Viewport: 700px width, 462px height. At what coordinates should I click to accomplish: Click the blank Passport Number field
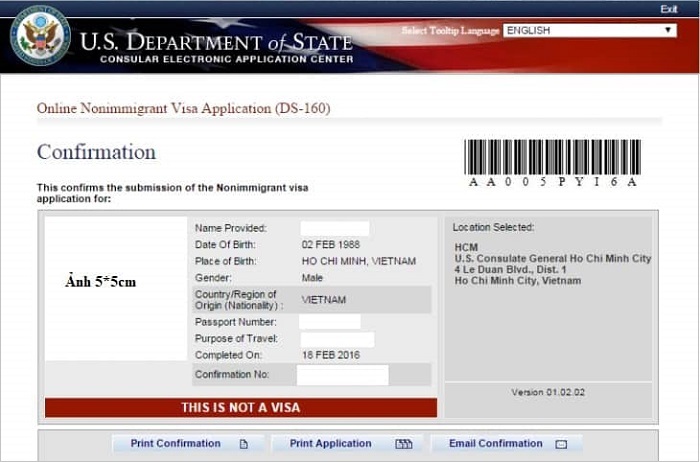[x=329, y=322]
